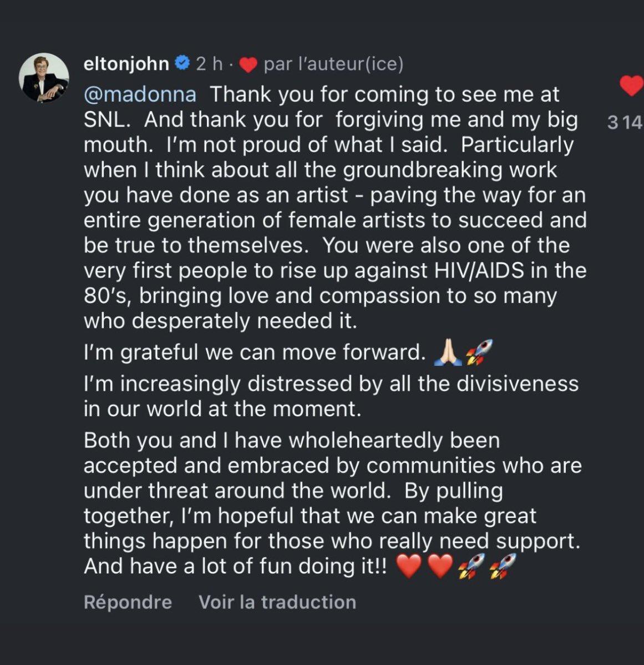Open the @madonna mention
644x665 pixels.
140,94
